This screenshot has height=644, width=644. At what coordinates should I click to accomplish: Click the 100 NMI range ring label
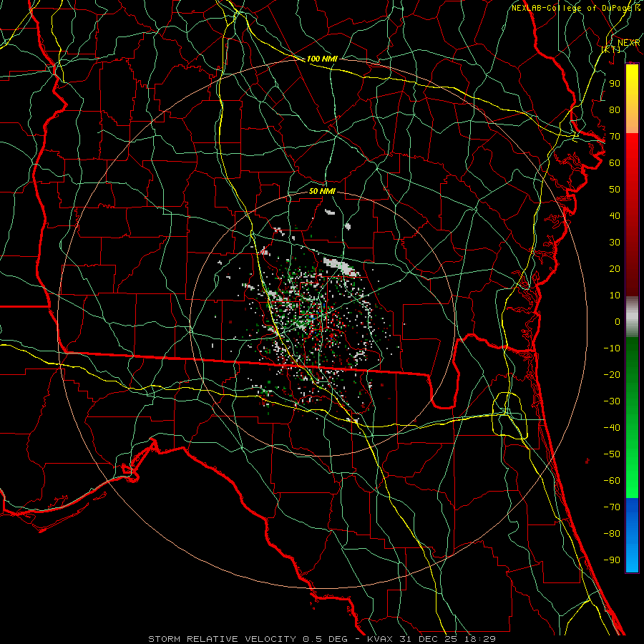322,59
